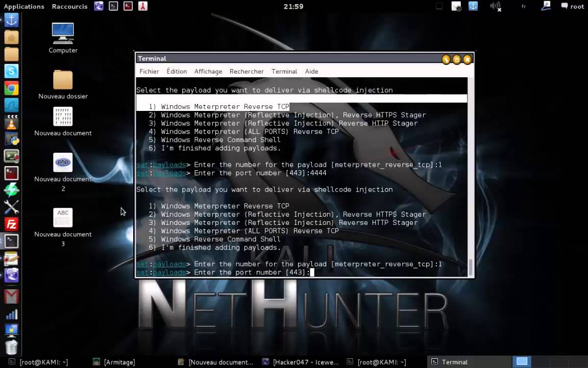Open Wireshark shark-fin icon in dock

click(11, 105)
